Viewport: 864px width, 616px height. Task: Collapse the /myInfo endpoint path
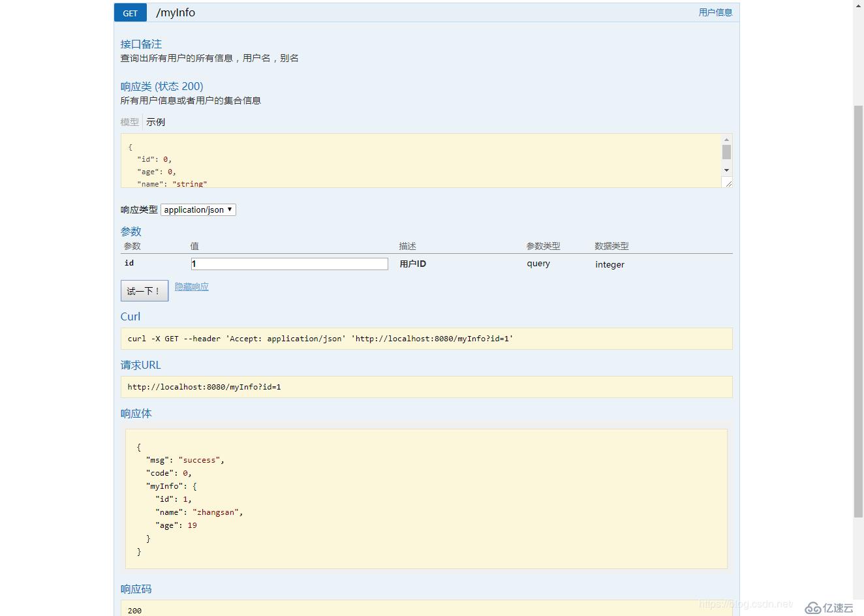176,12
